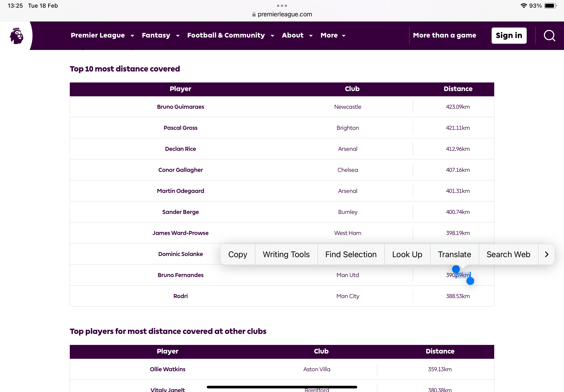
Task: Tap the Wi-Fi status icon
Action: pyautogui.click(x=524, y=6)
